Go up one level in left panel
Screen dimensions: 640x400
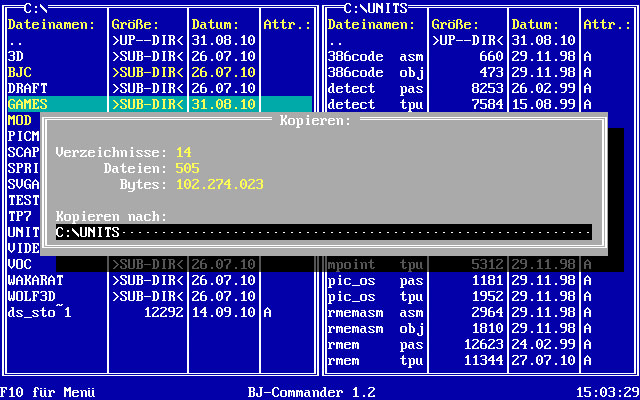click(16, 40)
